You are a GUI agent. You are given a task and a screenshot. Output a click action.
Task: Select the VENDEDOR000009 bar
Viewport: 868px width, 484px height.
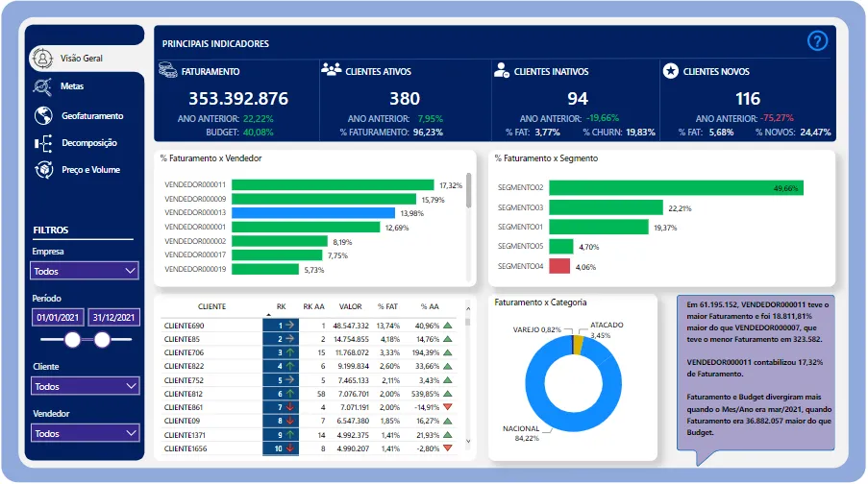(324, 199)
